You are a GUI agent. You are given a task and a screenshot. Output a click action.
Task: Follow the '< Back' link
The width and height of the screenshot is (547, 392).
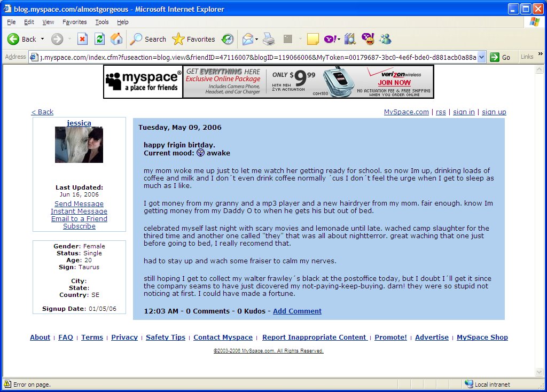(43, 112)
